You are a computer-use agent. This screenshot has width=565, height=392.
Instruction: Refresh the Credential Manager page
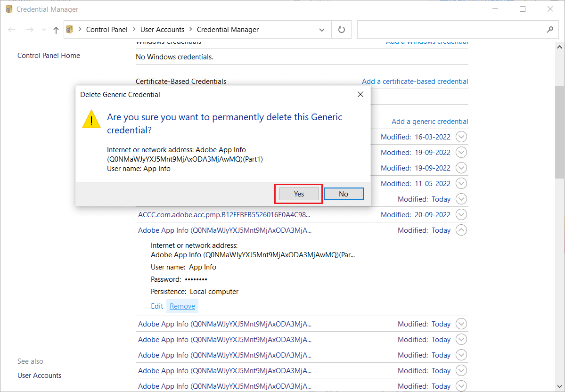(x=341, y=30)
